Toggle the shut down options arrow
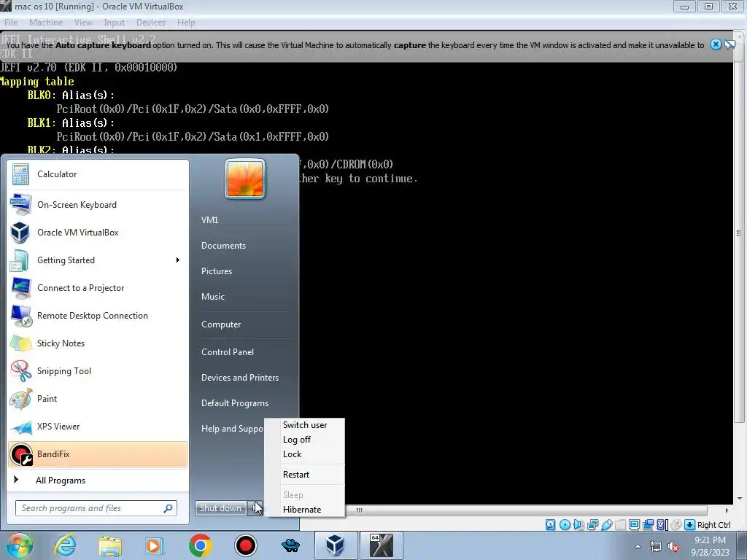Image resolution: width=747 pixels, height=560 pixels. click(x=256, y=508)
